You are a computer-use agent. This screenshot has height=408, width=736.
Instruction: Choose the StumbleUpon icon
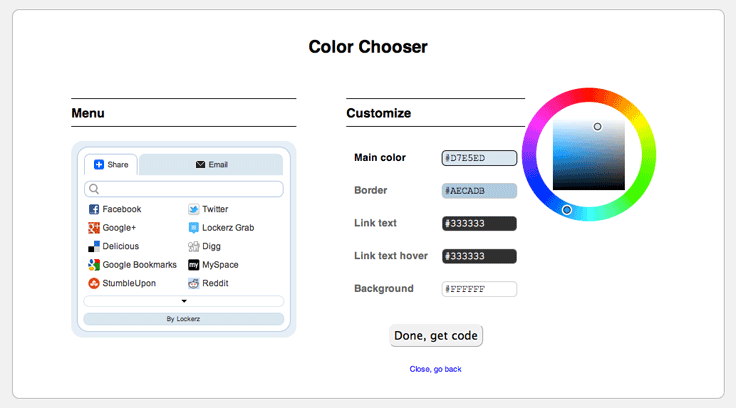(94, 284)
